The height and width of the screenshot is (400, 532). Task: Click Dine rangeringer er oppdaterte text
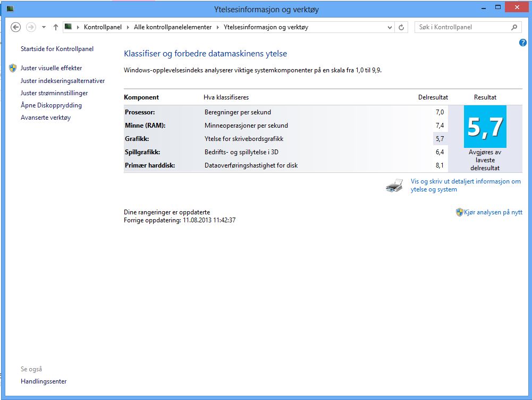tap(167, 212)
